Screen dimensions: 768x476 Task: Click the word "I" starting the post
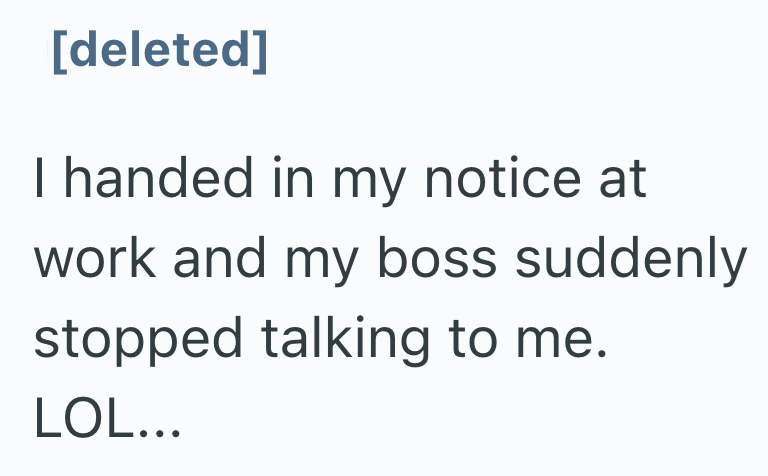click(x=39, y=180)
